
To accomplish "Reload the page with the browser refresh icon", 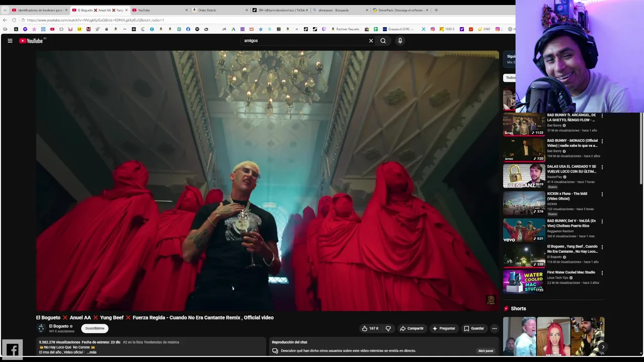I will click(x=14, y=20).
